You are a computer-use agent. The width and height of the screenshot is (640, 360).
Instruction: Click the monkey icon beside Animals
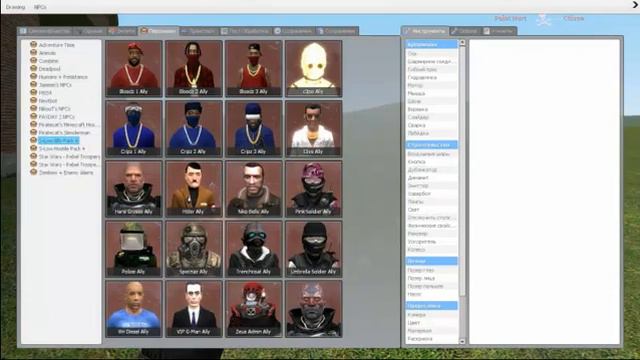pyautogui.click(x=33, y=52)
